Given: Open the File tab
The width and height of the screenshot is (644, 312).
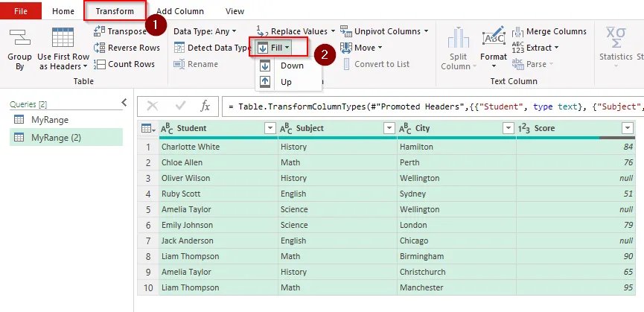Looking at the screenshot, I should [x=21, y=11].
